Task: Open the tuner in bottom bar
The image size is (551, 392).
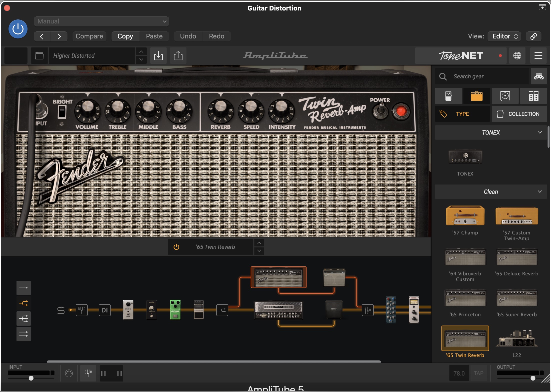Action: tap(88, 373)
